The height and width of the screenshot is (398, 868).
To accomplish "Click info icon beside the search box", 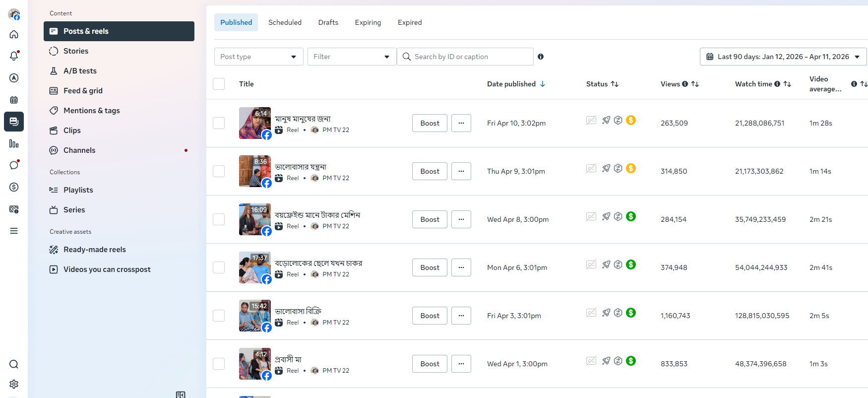I will (x=541, y=57).
